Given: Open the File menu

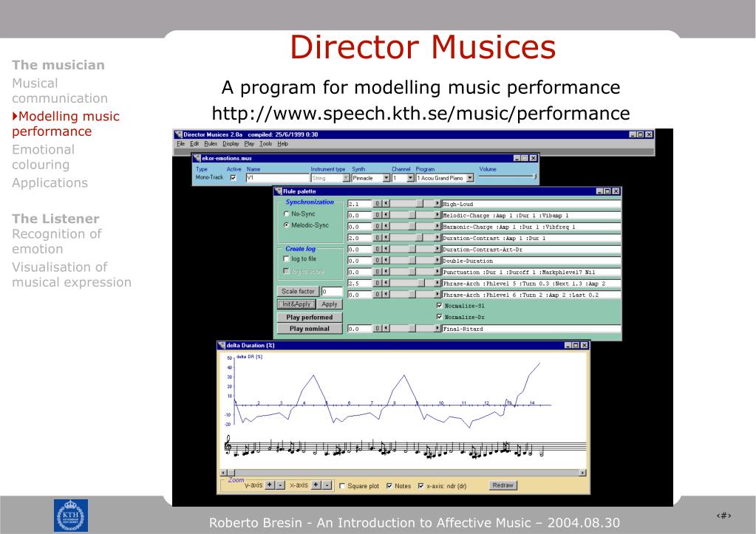Looking at the screenshot, I should 181,143.
